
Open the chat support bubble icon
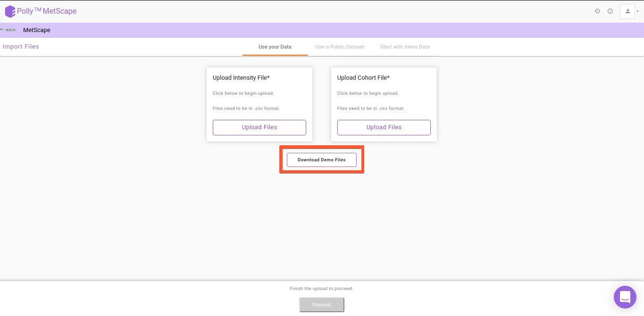[x=625, y=297]
